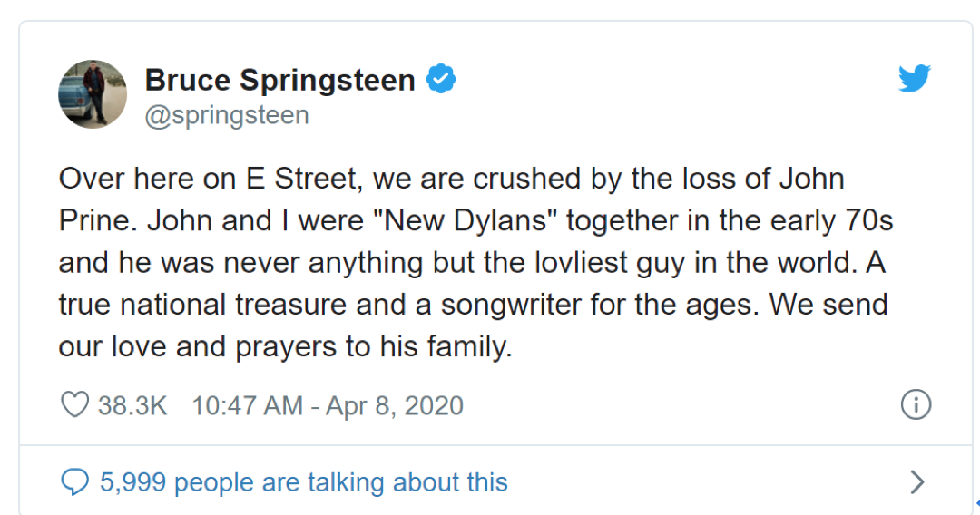Click the reply speech bubble icon
Viewport: 980px width, 515px height.
point(73,481)
